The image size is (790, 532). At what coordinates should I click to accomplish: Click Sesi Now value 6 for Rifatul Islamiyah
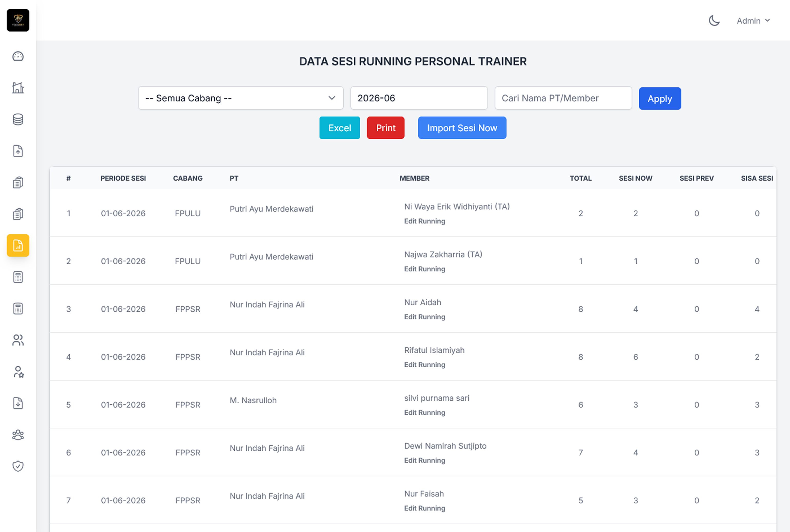(x=636, y=357)
